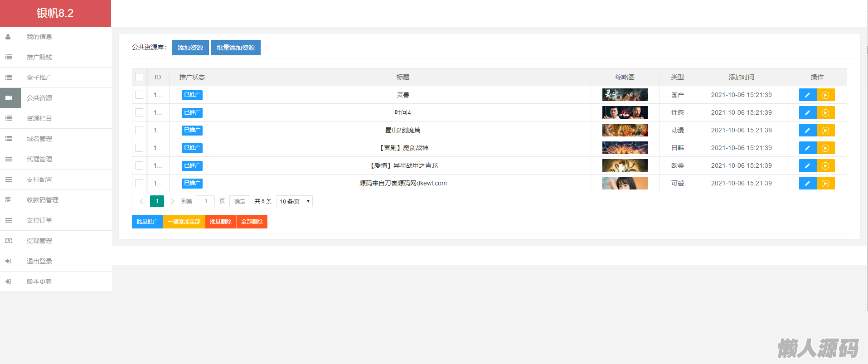Click the 添加资源 button
Viewport: 868px width, 364px height.
coord(190,48)
